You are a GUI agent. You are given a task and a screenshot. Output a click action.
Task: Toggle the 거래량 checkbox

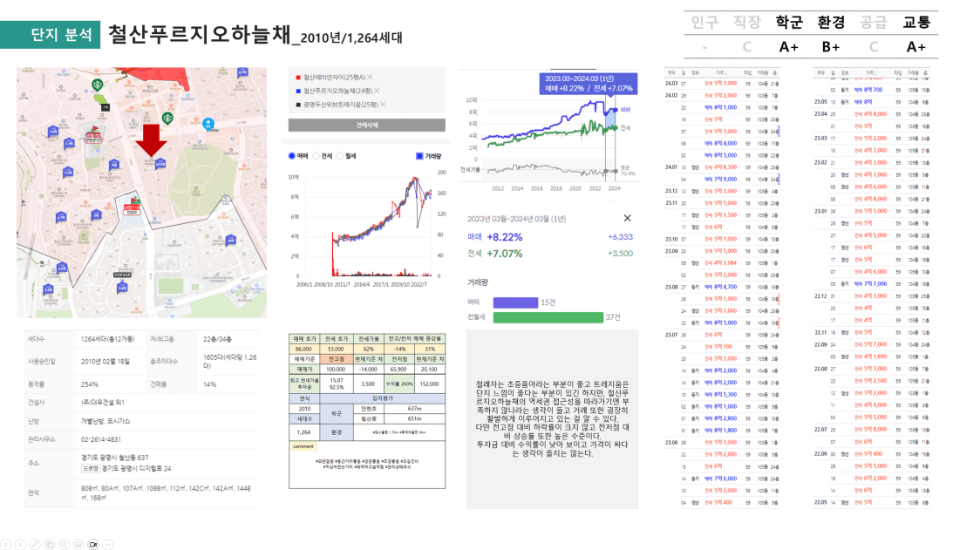point(419,156)
